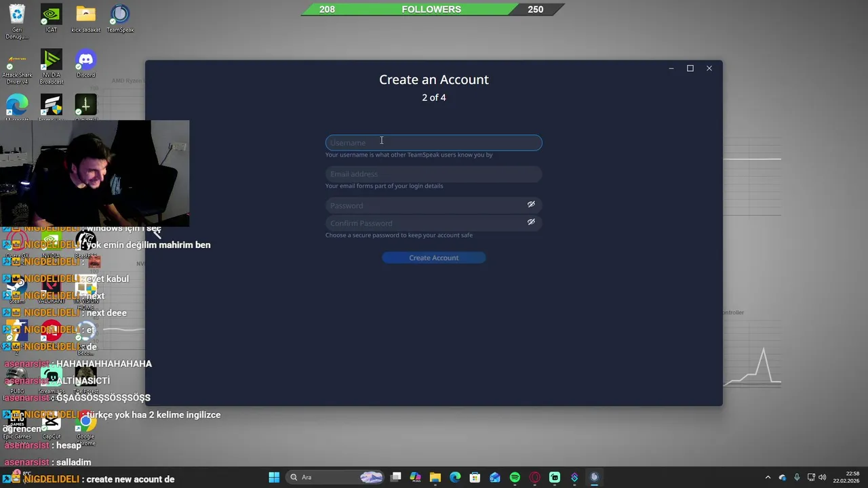Switch to TeamSpeak in the taskbar

[x=594, y=477]
